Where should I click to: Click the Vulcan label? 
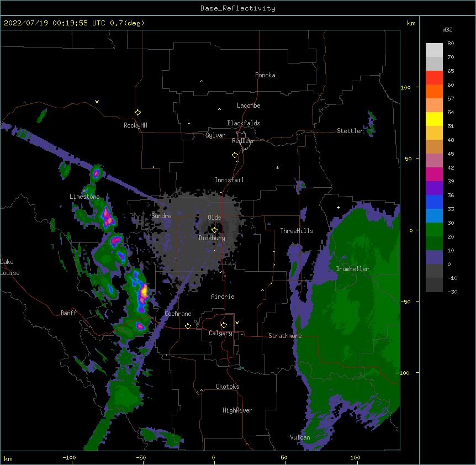point(300,437)
